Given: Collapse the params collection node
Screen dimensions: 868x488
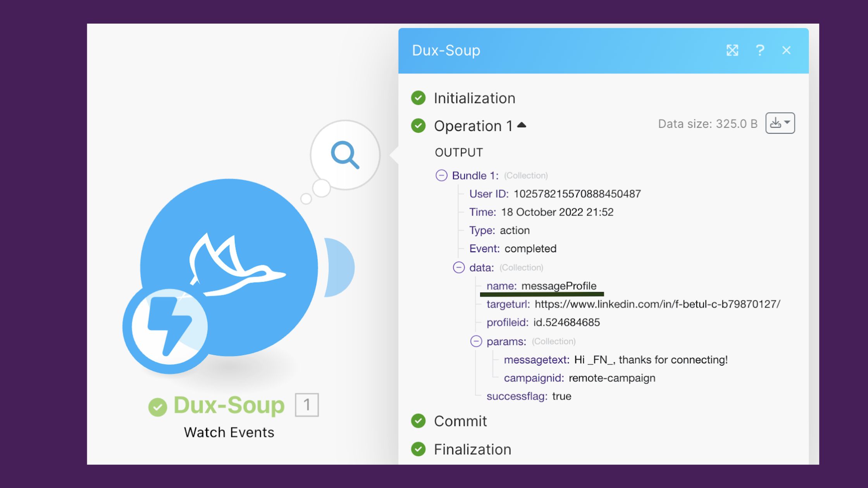Looking at the screenshot, I should coord(476,341).
